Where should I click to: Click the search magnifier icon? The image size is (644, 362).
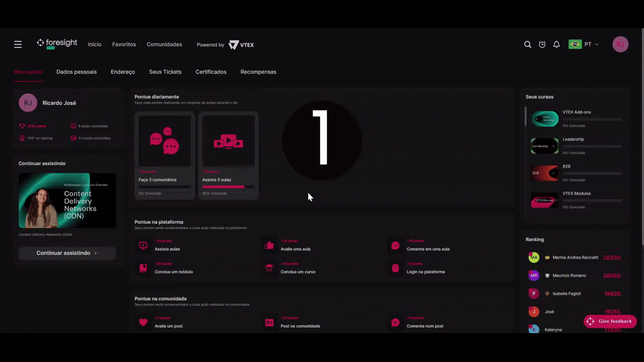pyautogui.click(x=527, y=44)
